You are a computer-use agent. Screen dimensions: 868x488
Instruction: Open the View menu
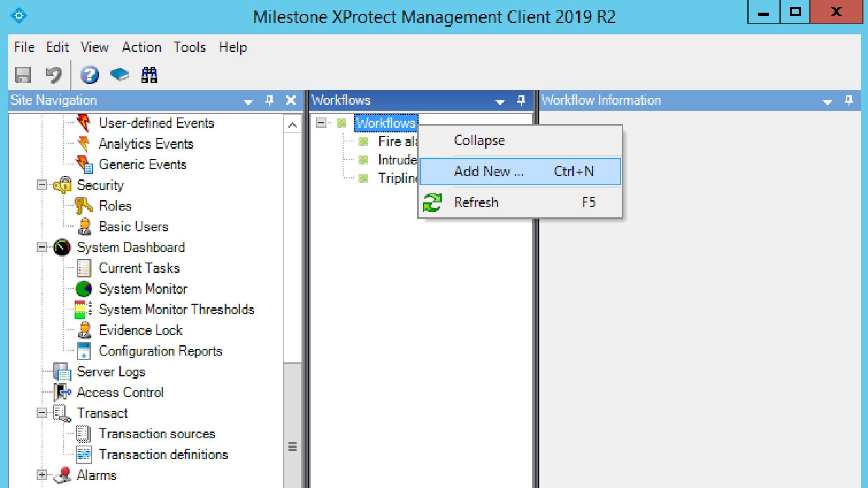(x=95, y=47)
